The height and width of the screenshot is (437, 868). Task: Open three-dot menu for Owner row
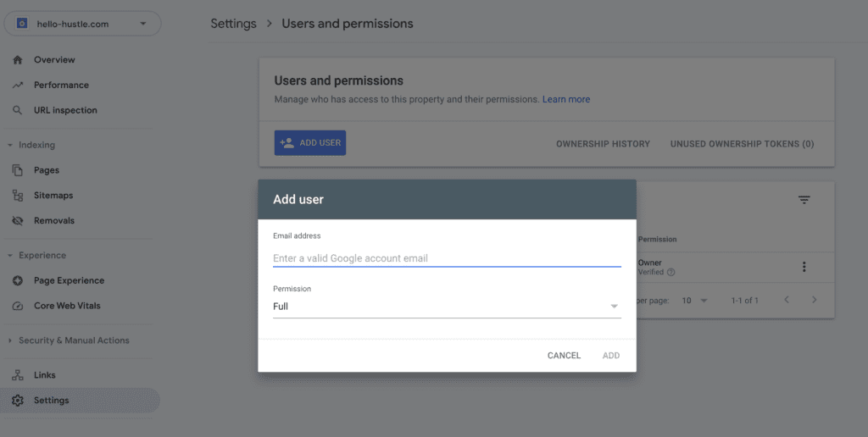tap(804, 267)
